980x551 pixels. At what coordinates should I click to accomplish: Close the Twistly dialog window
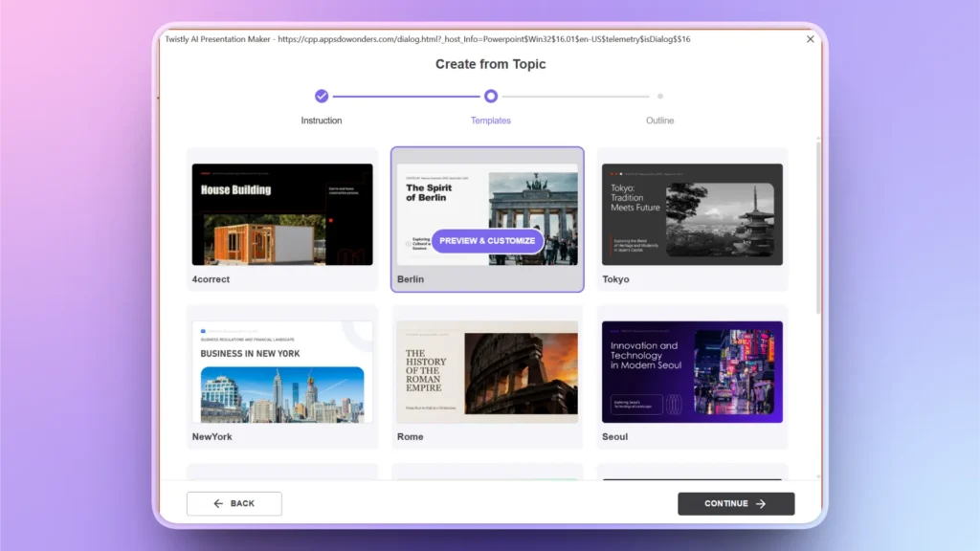pos(810,38)
